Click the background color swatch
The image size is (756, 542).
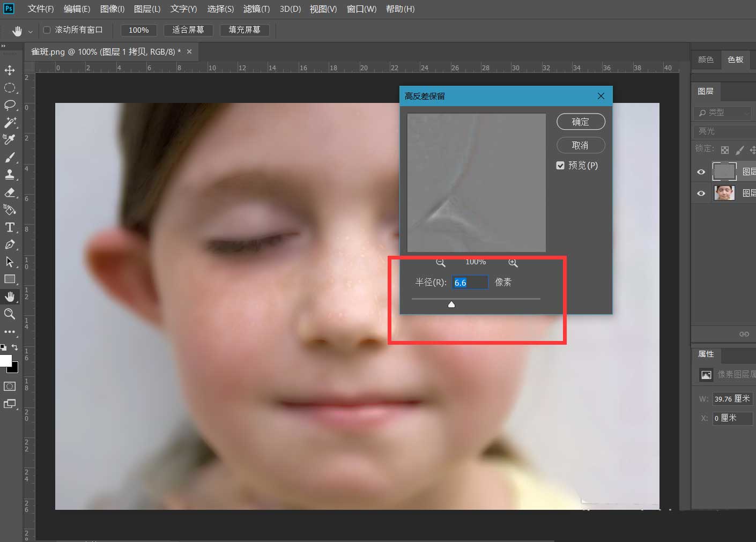[14, 369]
